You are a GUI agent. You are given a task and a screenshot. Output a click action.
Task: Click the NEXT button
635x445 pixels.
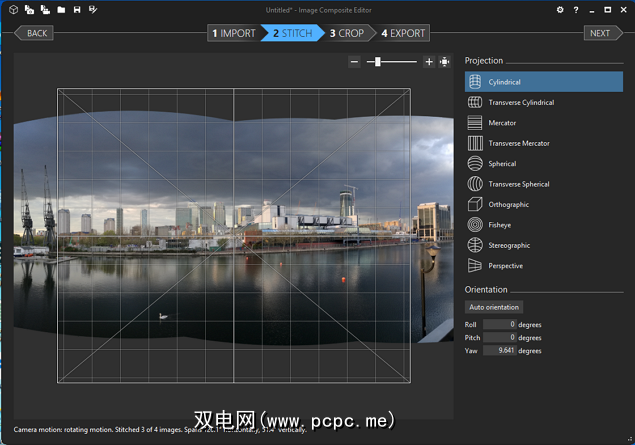601,33
